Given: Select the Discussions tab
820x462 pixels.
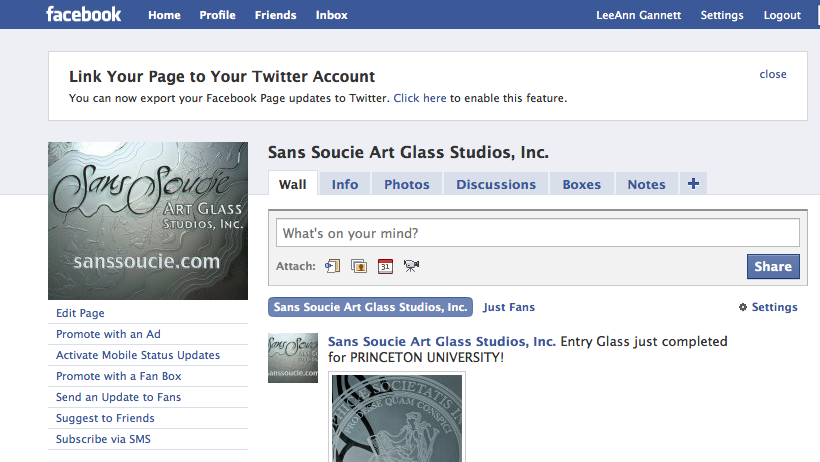Looking at the screenshot, I should [x=496, y=184].
